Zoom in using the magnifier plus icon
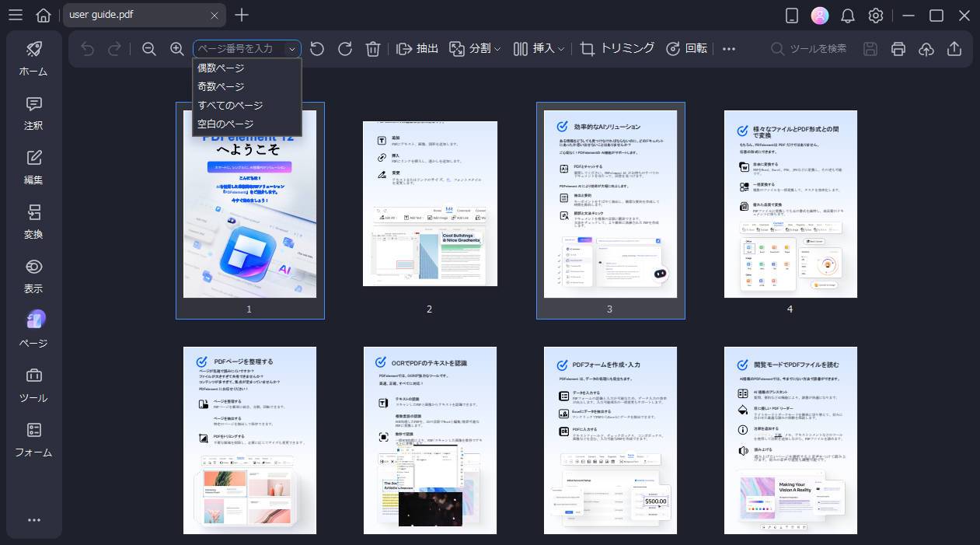Screen dimensions: 980x545 [x=176, y=48]
